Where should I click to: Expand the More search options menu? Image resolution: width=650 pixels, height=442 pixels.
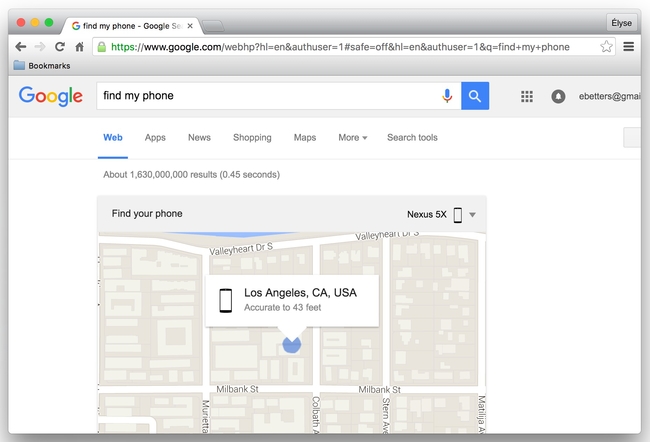352,138
